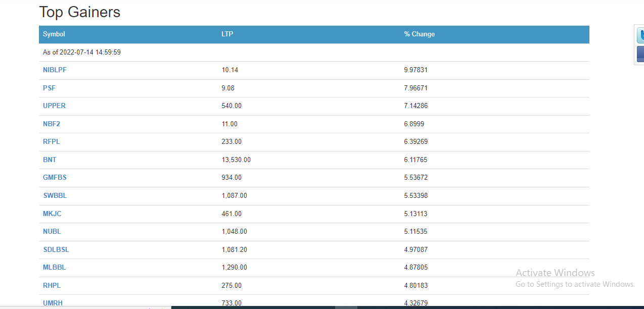
Task: Click the UMRH symbol link
Action: [x=53, y=303]
